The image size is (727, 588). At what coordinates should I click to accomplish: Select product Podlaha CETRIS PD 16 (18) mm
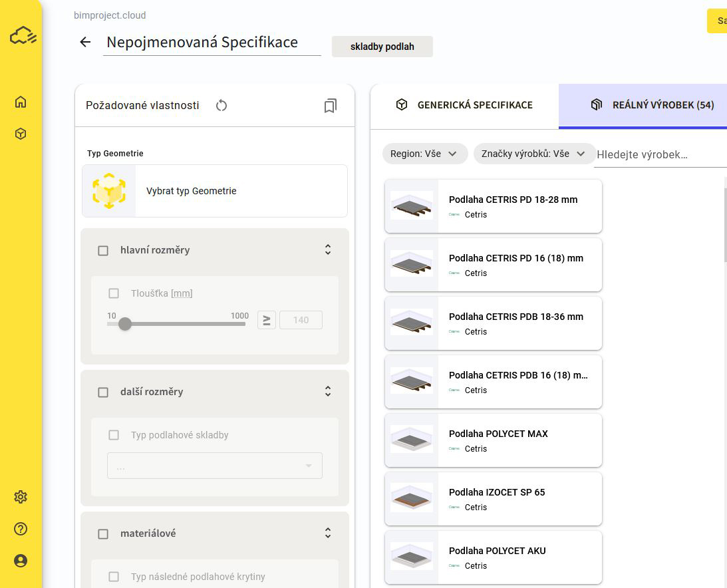(494, 265)
